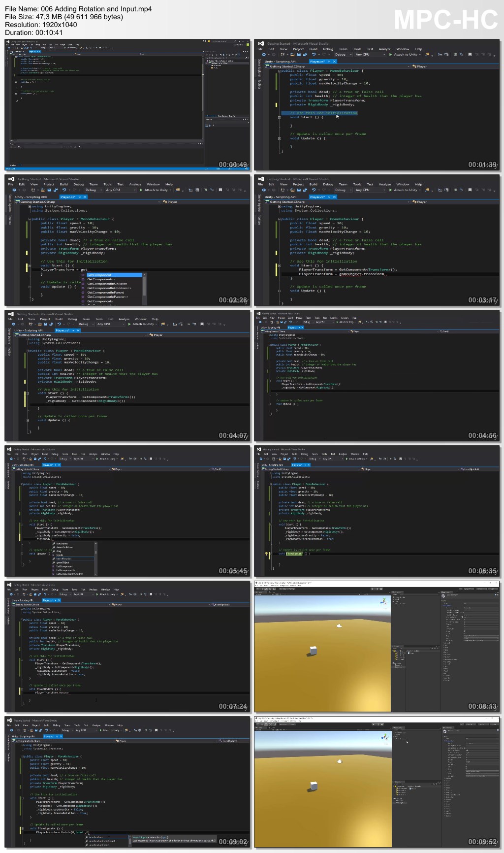Click the Player.cs tab close X in the 00:04:07 frame
504x853 pixels.
coord(78,330)
